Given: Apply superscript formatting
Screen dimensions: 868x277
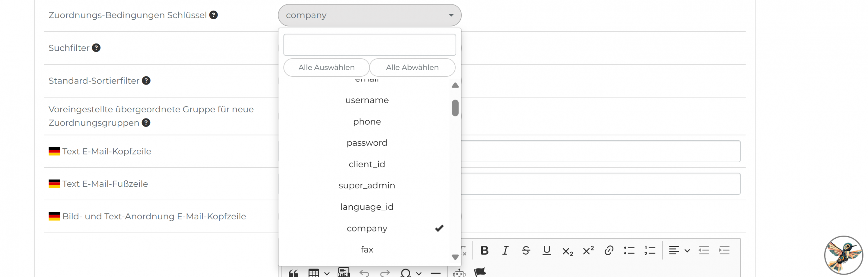Looking at the screenshot, I should coord(588,251).
